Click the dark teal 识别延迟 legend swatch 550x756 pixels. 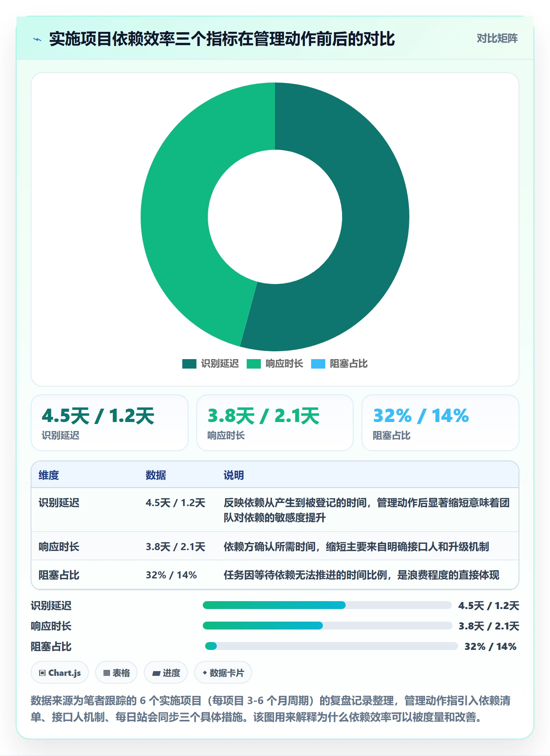coord(189,364)
